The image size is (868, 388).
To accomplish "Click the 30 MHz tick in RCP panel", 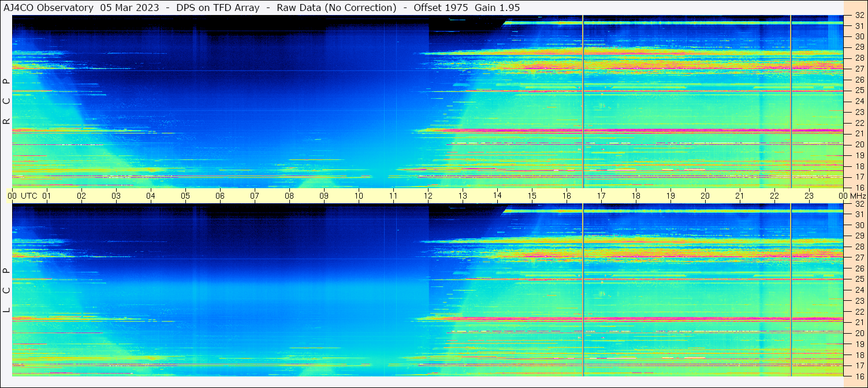I will coord(859,36).
